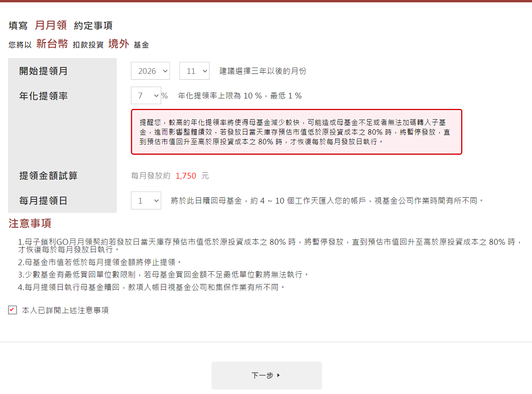The image size is (532, 394).
Task: Click the arrow icon in 下一步 button
Action: tap(279, 375)
